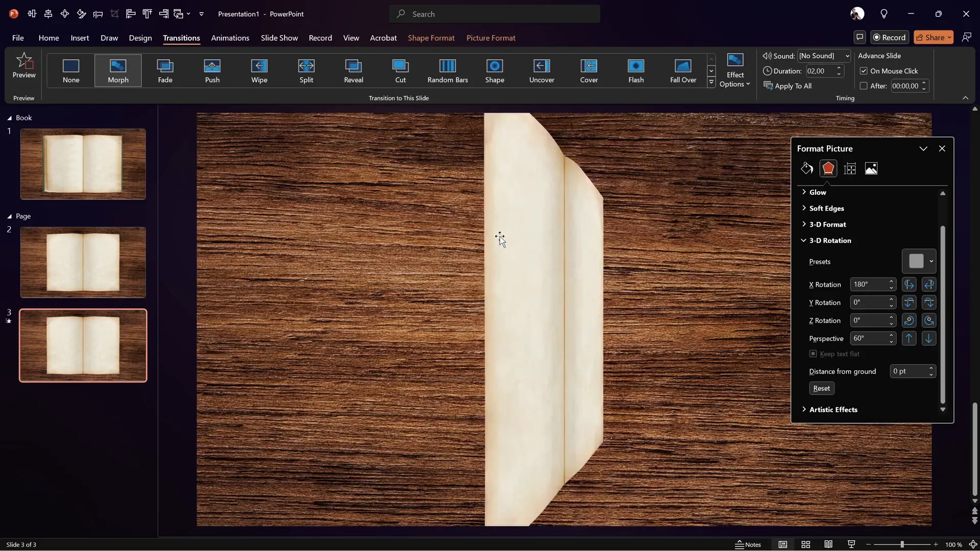This screenshot has width=980, height=551.
Task: Open the File menu
Action: pyautogui.click(x=18, y=38)
